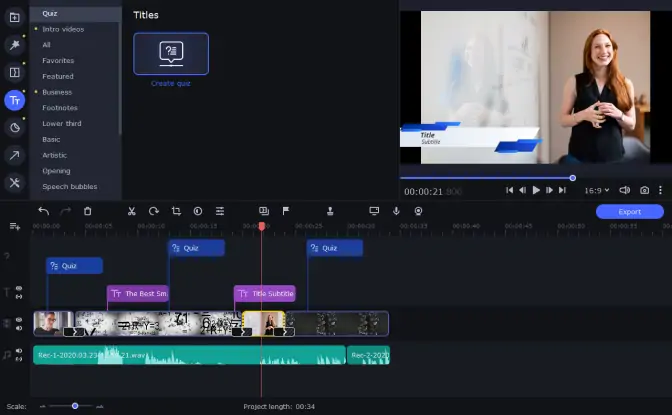The width and height of the screenshot is (672, 415).
Task: Toggle video track visibility eye
Action: pos(19,320)
